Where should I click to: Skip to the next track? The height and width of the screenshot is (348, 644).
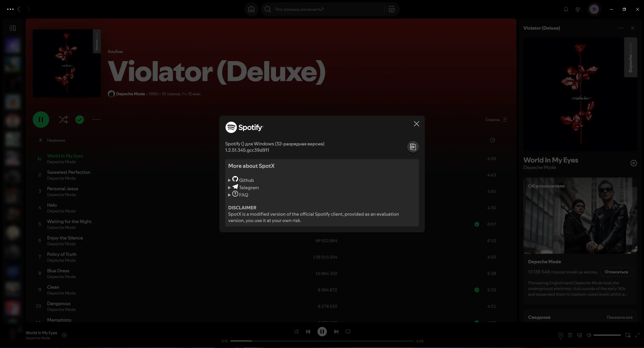pos(336,332)
